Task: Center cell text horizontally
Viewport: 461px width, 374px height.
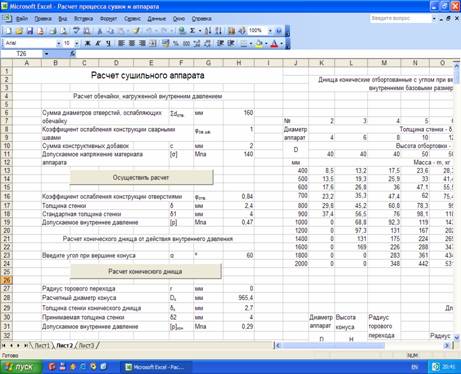Action: coord(132,43)
